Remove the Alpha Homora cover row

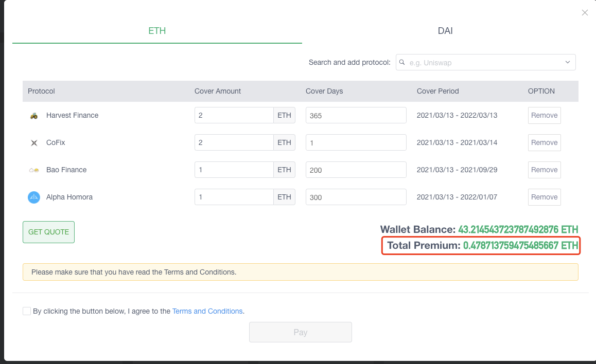(545, 197)
